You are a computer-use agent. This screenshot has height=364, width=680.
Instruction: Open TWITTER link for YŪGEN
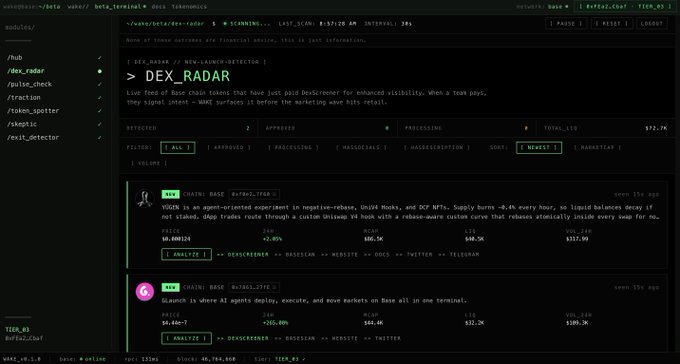point(414,255)
